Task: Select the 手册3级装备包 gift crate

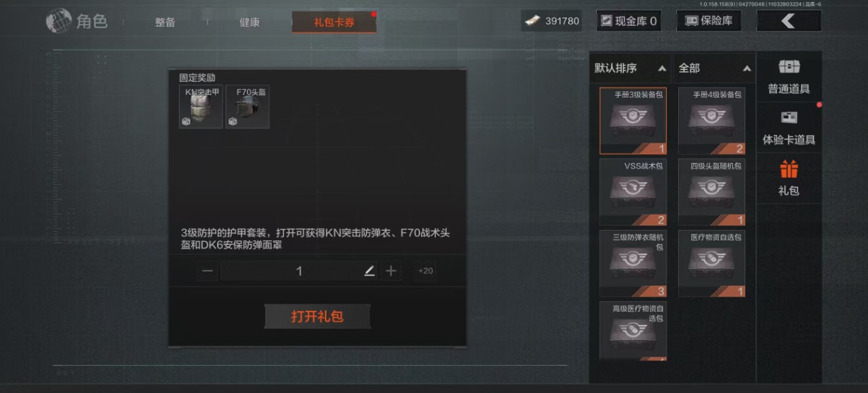Action: click(x=633, y=121)
